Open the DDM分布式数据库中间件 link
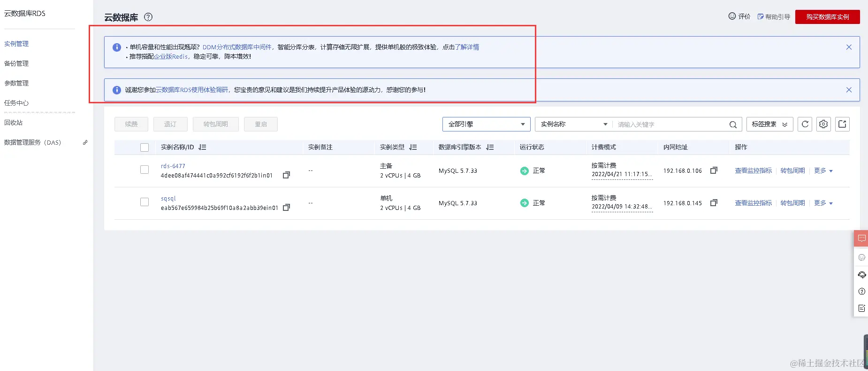 (x=237, y=47)
